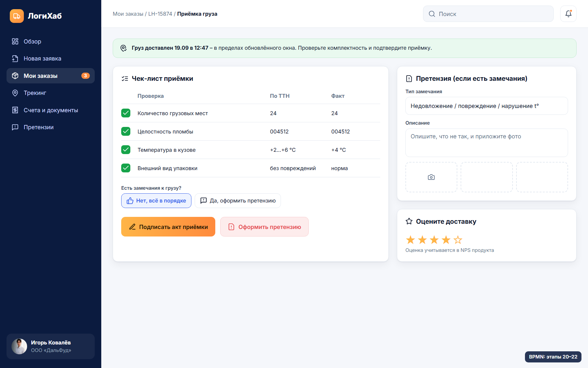Toggle the Внешний вид упаковки checkbox
The height and width of the screenshot is (368, 588).
click(x=126, y=168)
